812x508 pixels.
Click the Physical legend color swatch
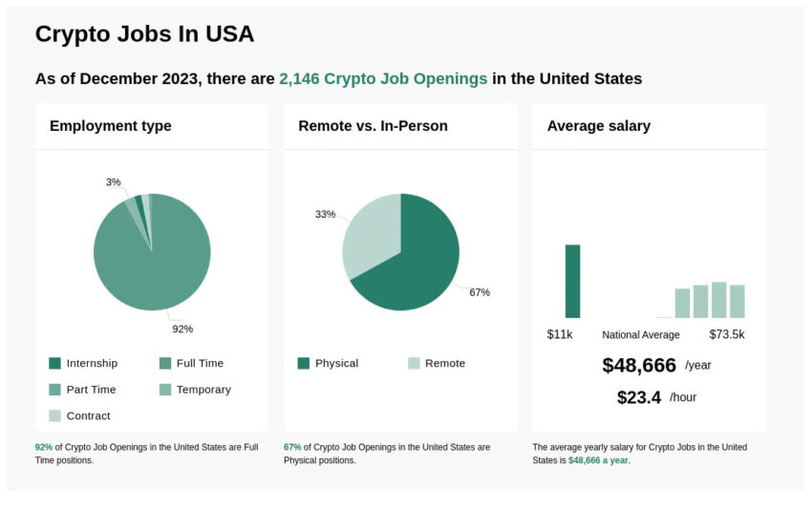pyautogui.click(x=304, y=363)
